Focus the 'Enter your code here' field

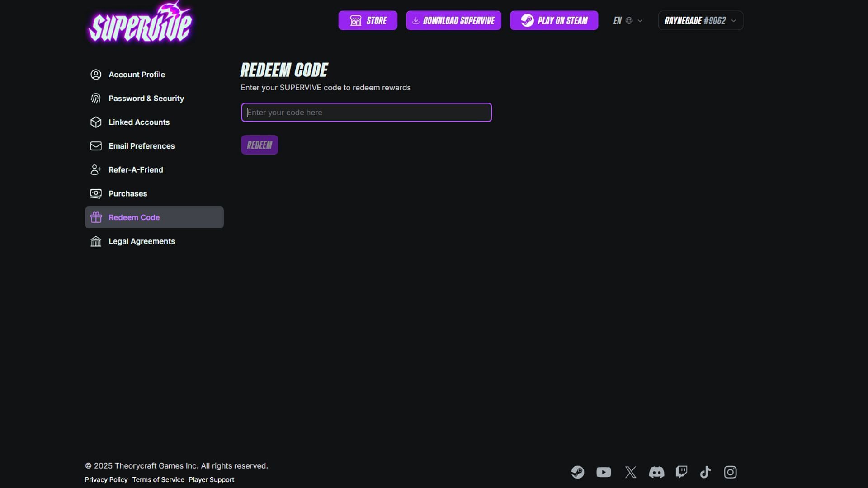[366, 113]
